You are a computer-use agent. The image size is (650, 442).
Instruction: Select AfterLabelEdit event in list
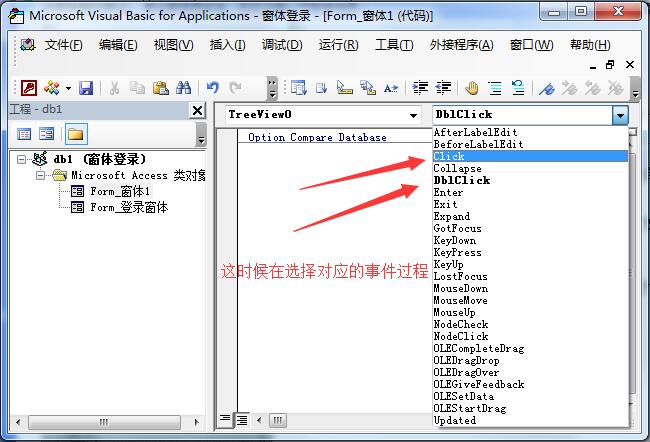point(530,132)
